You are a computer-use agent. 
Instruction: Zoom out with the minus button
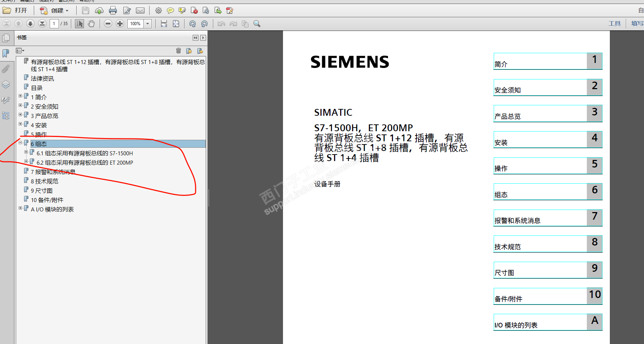(x=108, y=24)
